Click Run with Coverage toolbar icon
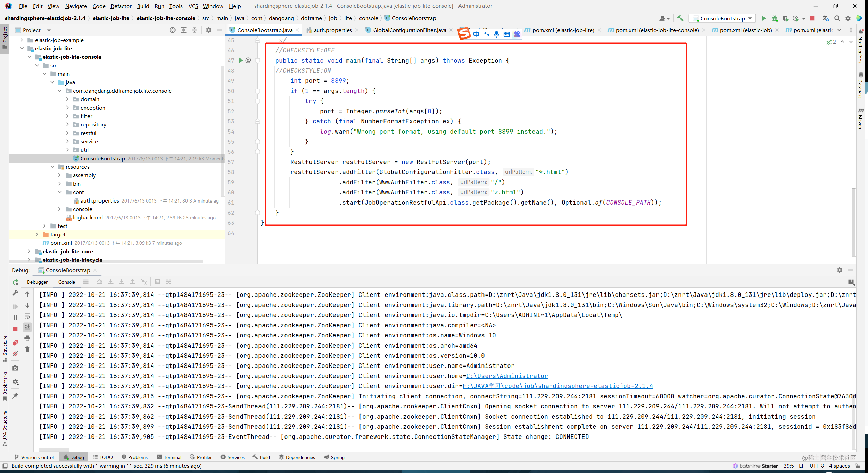Screen dimensions: 868x473 (x=785, y=18)
